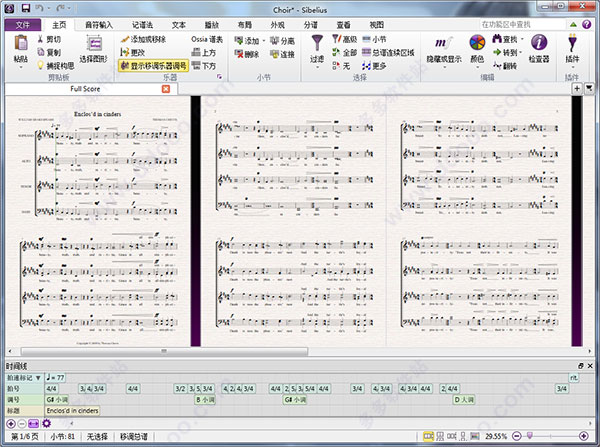Click Hide or Show (隐藏或显示) mf icon

pos(444,43)
